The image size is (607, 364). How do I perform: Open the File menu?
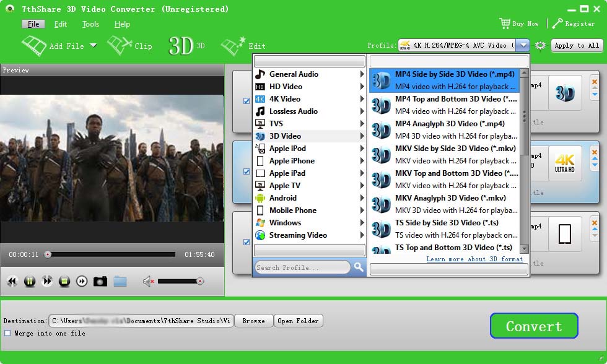tap(33, 24)
